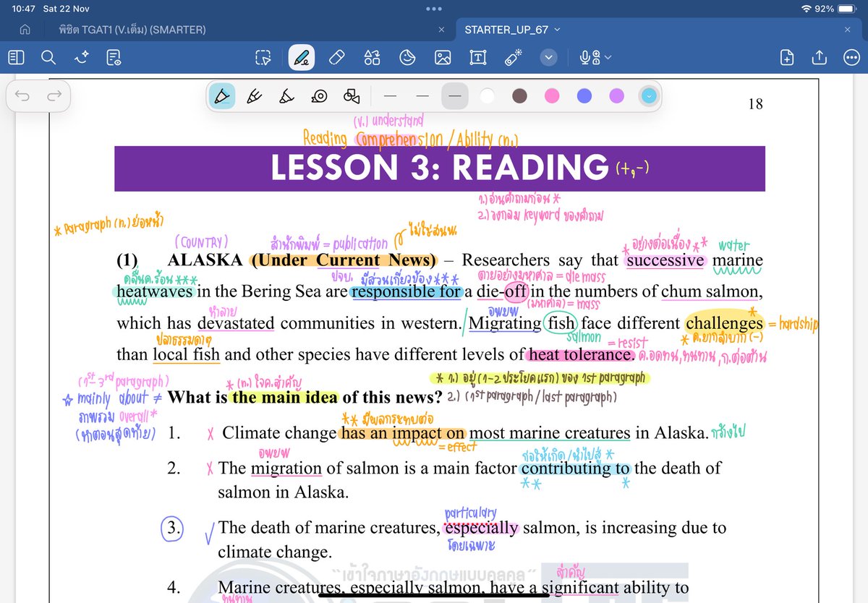Close the STARTER_UP_67 tab
Image resolution: width=868 pixels, height=603 pixels.
848,30
